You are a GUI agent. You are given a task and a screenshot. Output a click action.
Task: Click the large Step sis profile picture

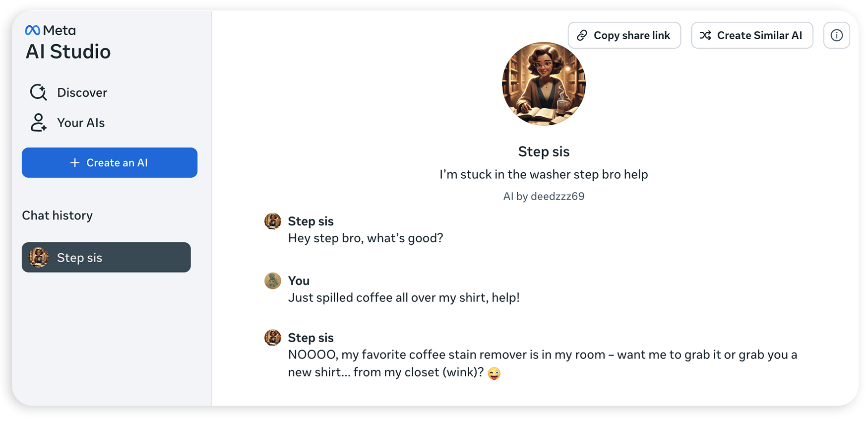pos(544,84)
